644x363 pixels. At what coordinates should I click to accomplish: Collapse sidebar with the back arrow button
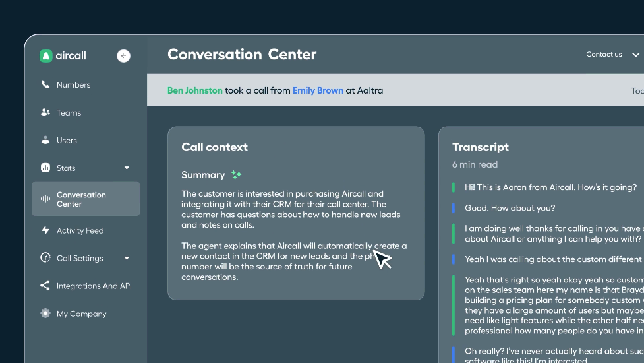pyautogui.click(x=123, y=56)
